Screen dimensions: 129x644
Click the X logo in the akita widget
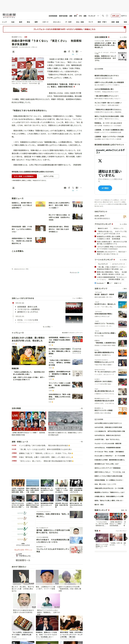tap(100, 161)
